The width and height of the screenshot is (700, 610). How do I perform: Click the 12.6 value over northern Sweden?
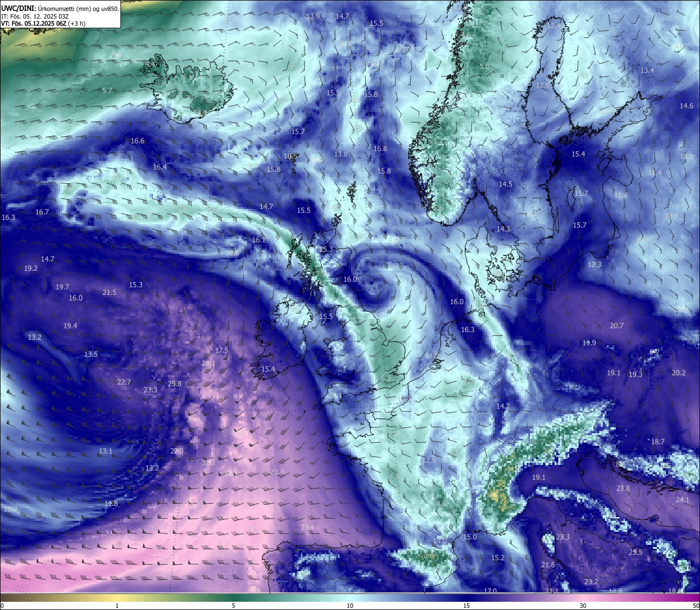542,85
